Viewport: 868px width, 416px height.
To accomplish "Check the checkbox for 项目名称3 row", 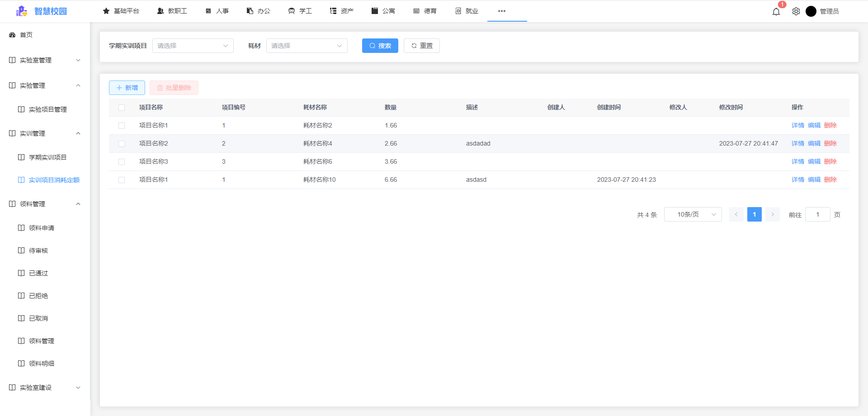I will [121, 161].
